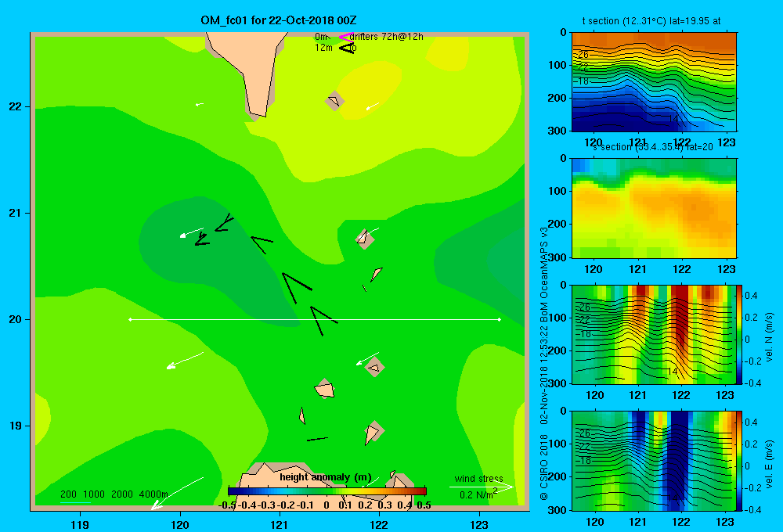The height and width of the screenshot is (532, 783).
Task: Click the 's section (33.4..35.4) lat=20' title
Action: [x=653, y=147]
